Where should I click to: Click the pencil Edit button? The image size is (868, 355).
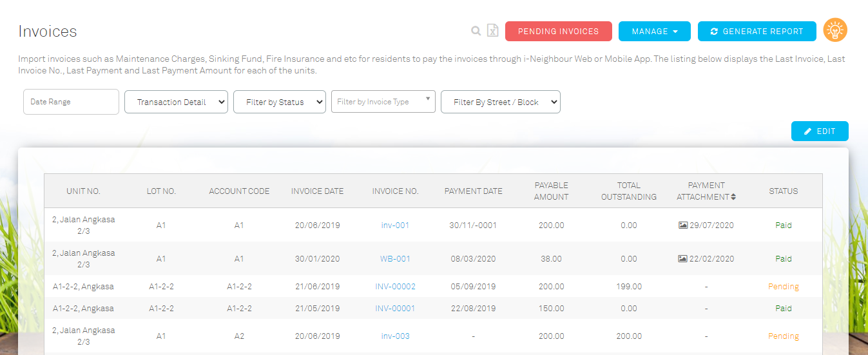tap(820, 131)
